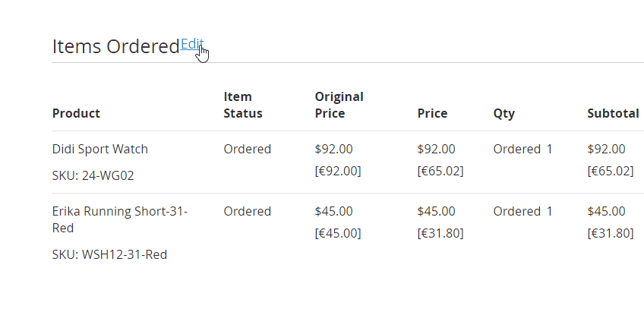Click the Qty column header
This screenshot has width=644, height=312.
click(504, 114)
